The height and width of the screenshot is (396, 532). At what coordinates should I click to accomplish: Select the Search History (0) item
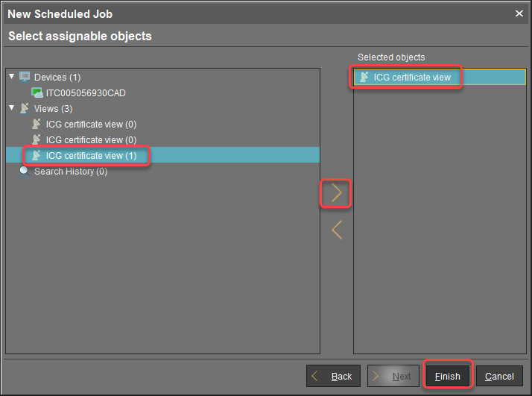[x=71, y=172]
